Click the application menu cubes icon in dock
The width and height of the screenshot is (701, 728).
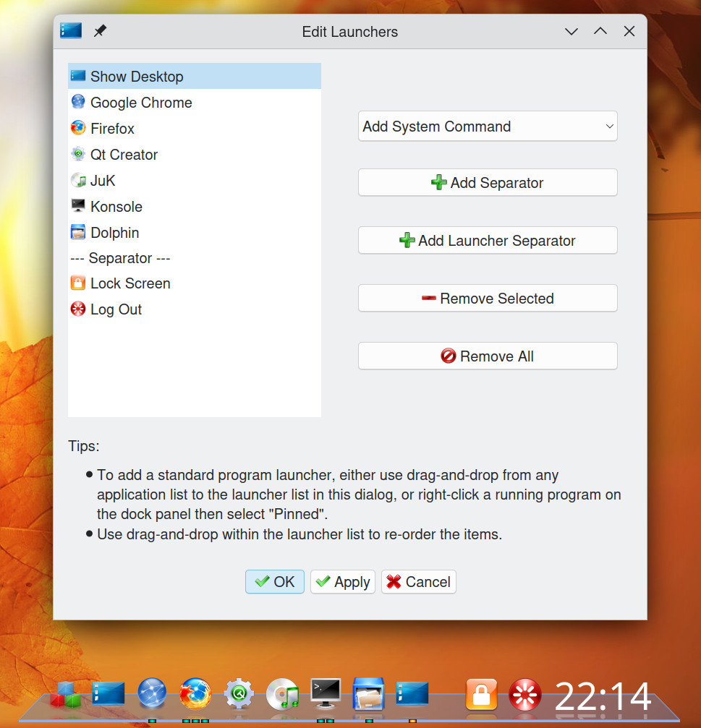[66, 695]
